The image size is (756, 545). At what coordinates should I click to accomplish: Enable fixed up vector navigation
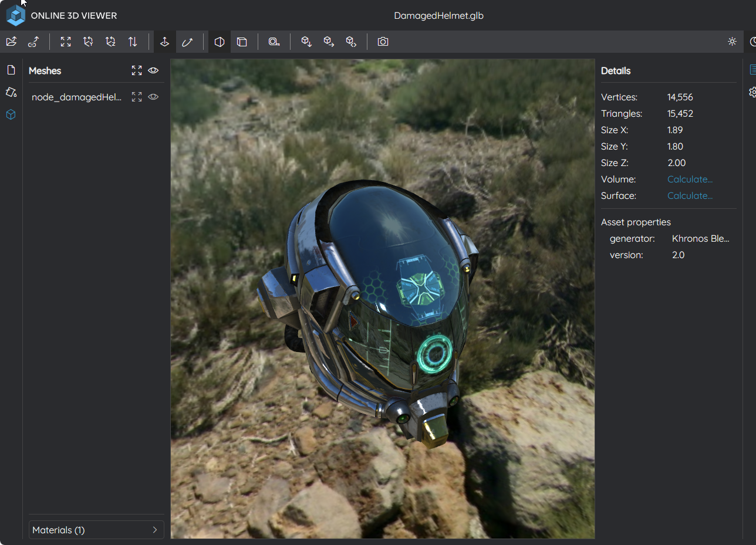click(x=165, y=42)
